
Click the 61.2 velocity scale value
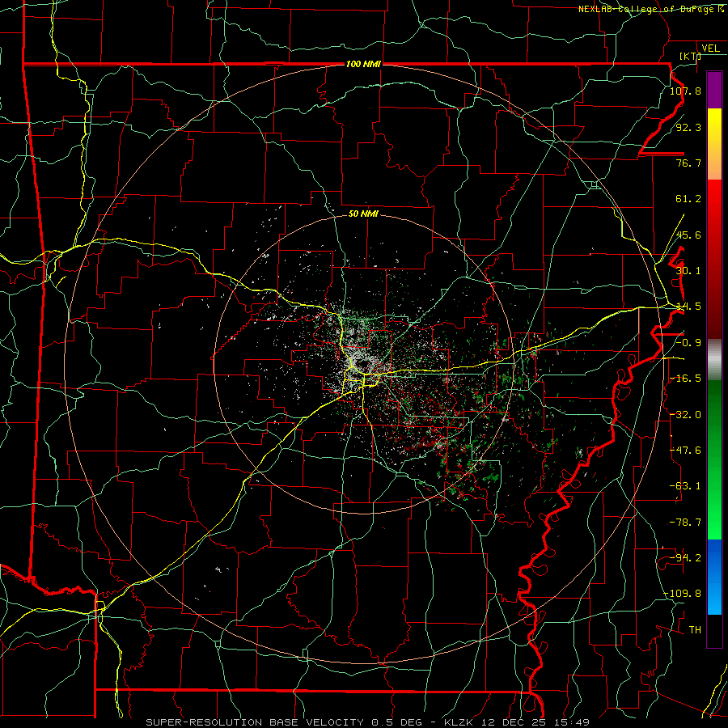[x=688, y=199]
